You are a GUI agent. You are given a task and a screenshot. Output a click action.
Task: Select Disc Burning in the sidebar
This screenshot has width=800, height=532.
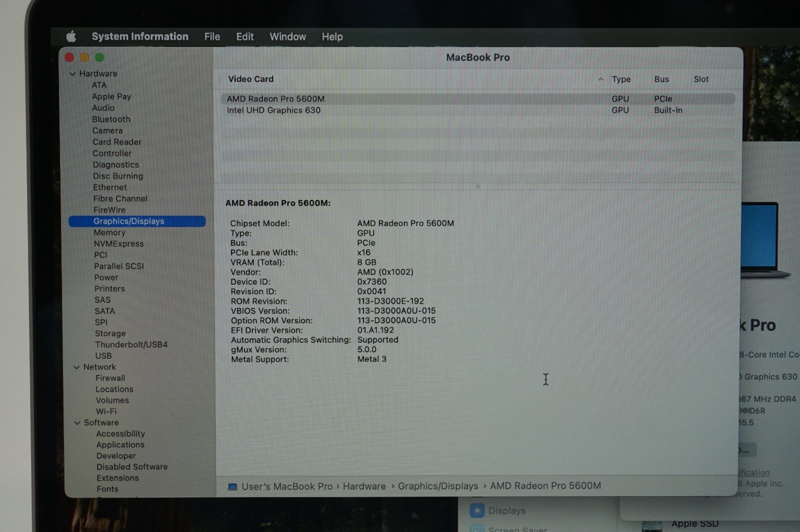click(118, 176)
